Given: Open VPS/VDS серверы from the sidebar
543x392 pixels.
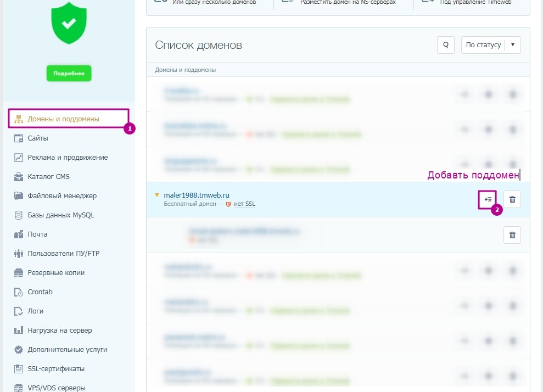Looking at the screenshot, I should coord(57,388).
